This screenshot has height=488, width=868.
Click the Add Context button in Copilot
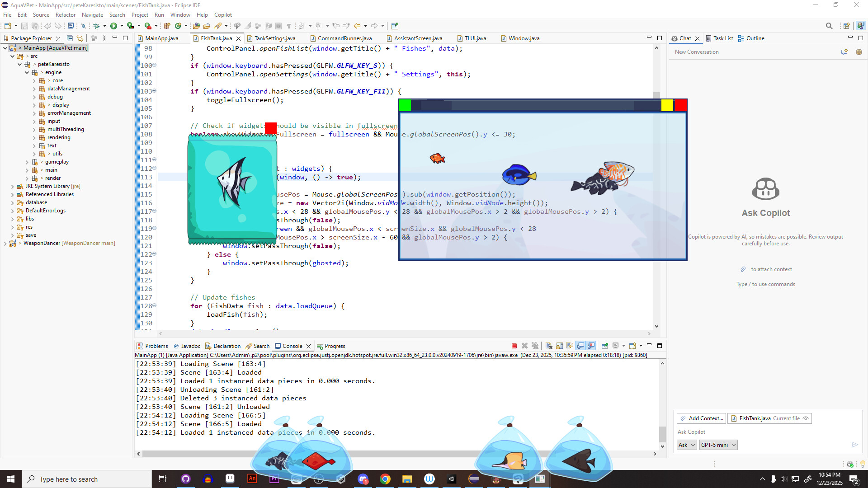point(701,418)
